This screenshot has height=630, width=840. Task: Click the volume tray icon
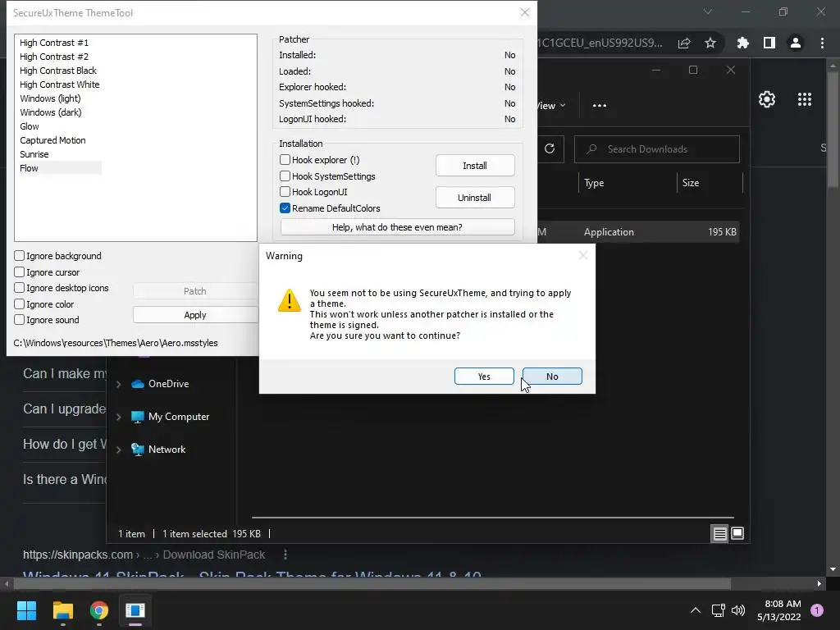point(738,610)
